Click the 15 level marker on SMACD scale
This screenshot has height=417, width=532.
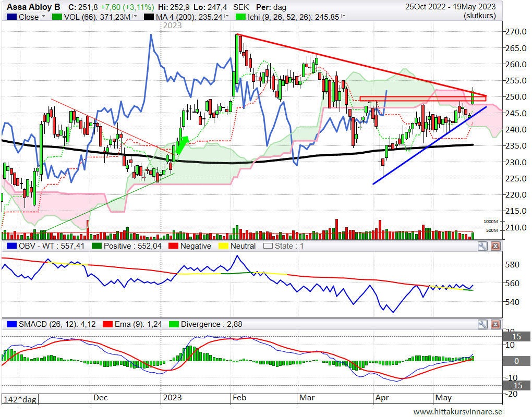pos(517,337)
